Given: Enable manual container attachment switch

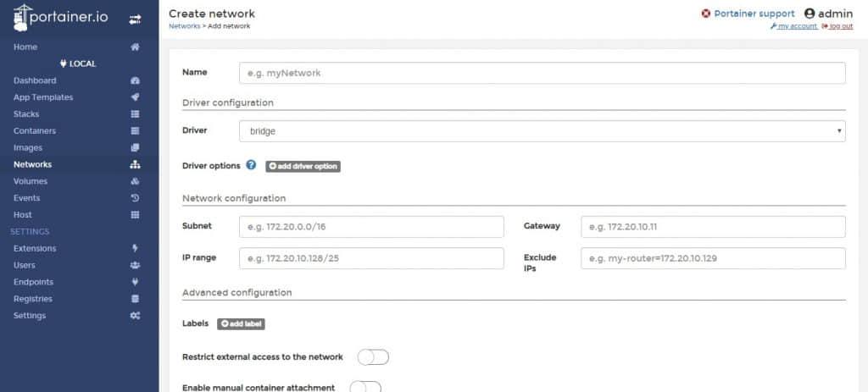Looking at the screenshot, I should pyautogui.click(x=365, y=387).
